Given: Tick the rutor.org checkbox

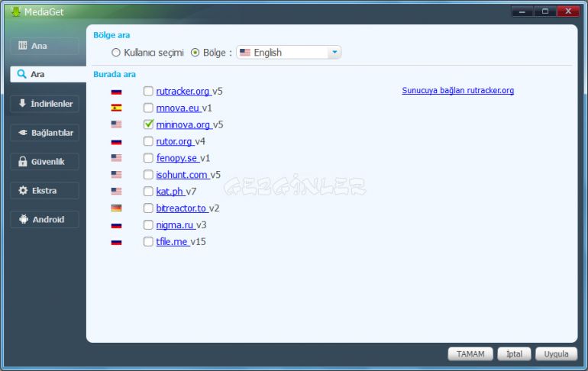Looking at the screenshot, I should [x=148, y=141].
